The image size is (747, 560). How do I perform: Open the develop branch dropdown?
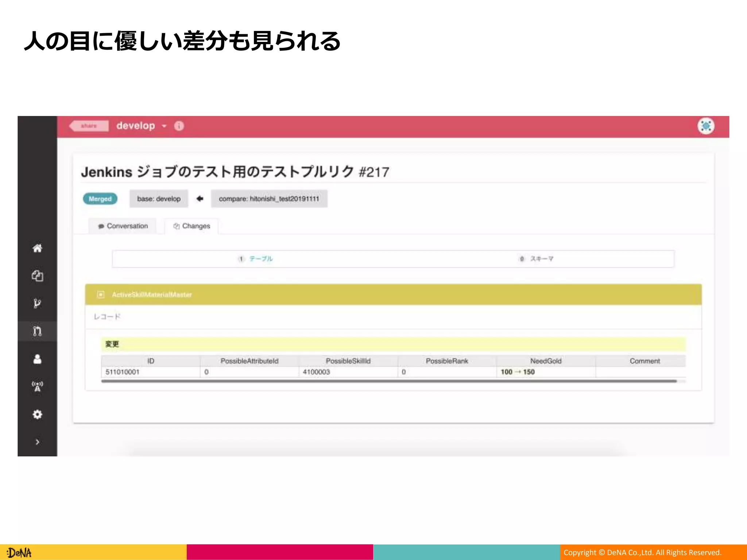pyautogui.click(x=141, y=126)
